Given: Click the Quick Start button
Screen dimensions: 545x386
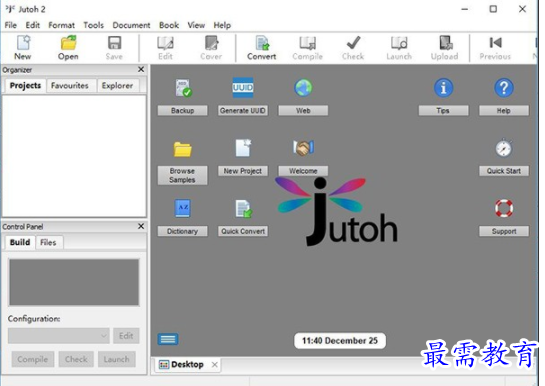Looking at the screenshot, I should coord(504,171).
